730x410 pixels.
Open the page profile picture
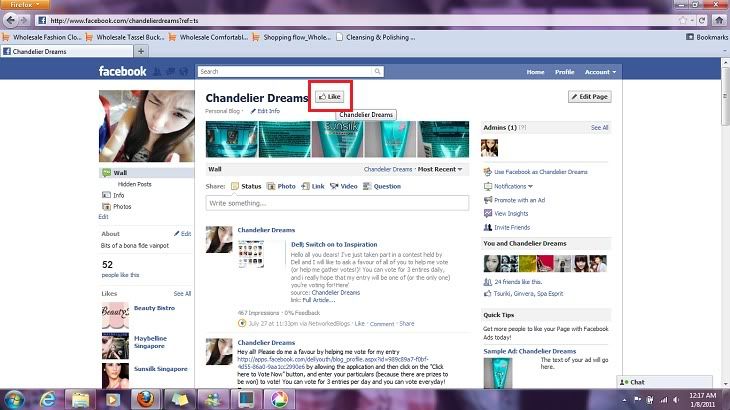point(147,126)
